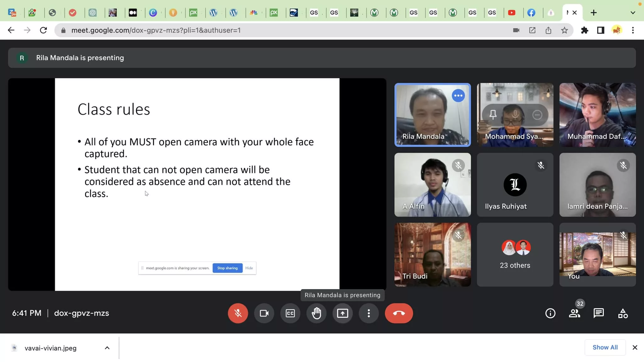Screen dimensions: 644x362
Task: Click the present now screen-share icon
Action: tap(342, 313)
